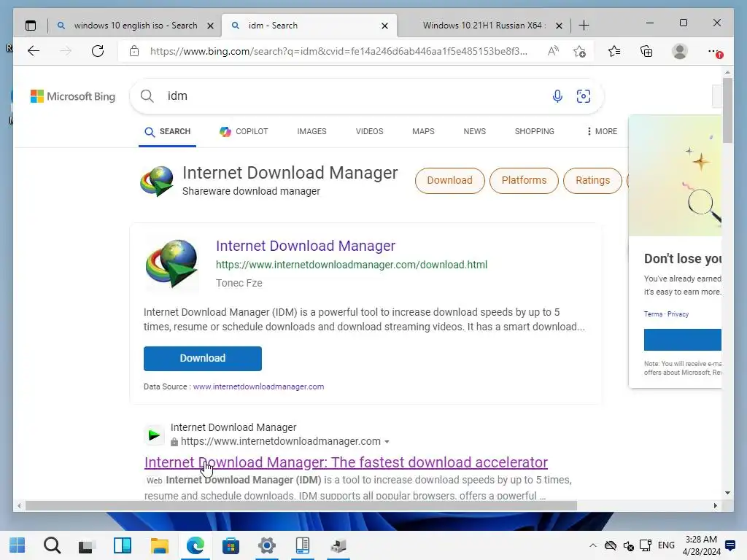747x560 pixels.
Task: Open the Privacy link in side panel
Action: tap(678, 314)
